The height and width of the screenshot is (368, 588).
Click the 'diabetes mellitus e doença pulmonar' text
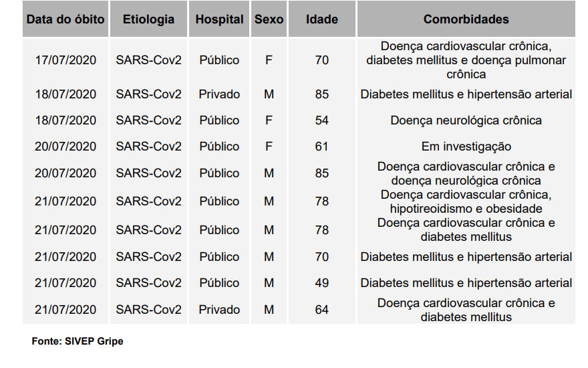tap(466, 60)
